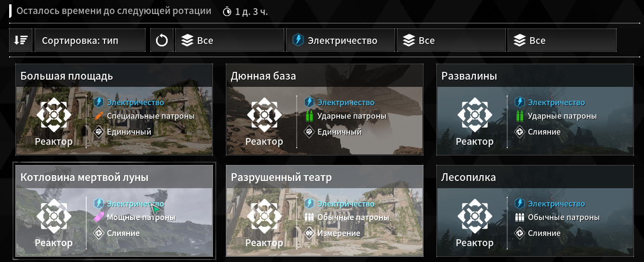Select the Разрушенный театр location card
Screen dimensions: 644x262
tap(325, 210)
